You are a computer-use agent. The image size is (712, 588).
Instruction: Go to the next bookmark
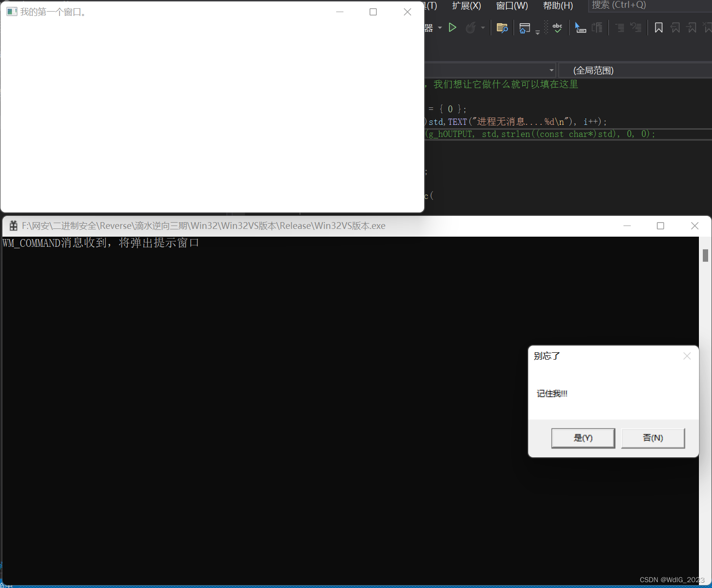coord(692,28)
